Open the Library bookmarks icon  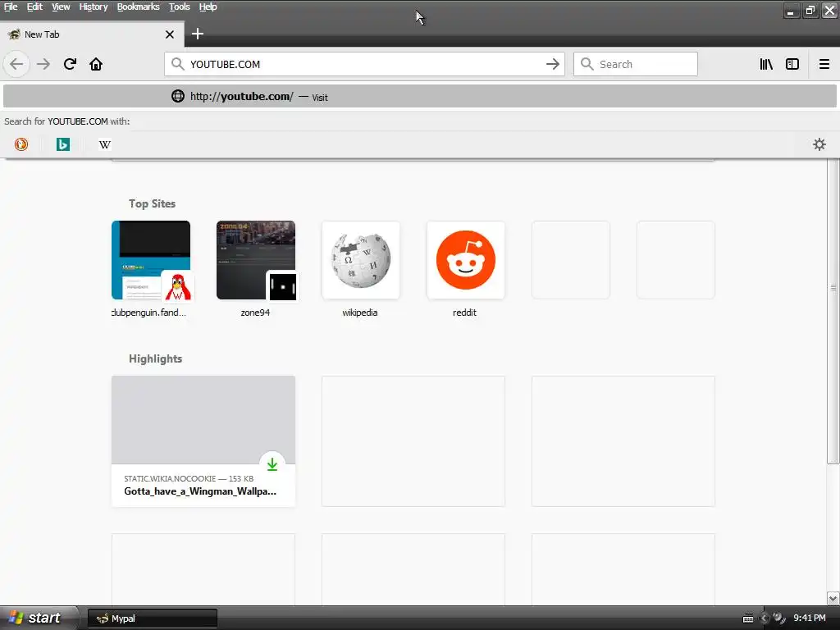click(766, 64)
